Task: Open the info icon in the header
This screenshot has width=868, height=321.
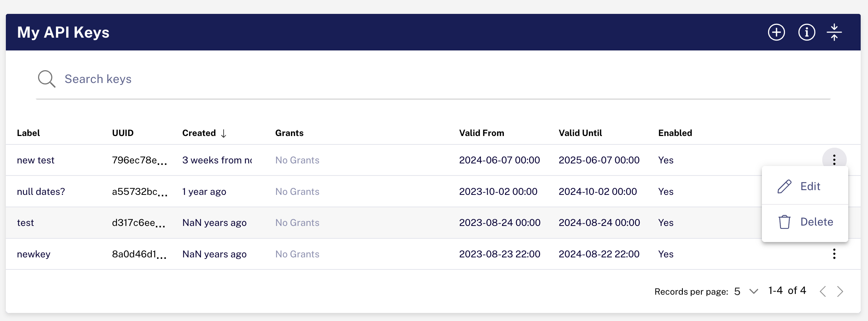Action: click(x=807, y=33)
